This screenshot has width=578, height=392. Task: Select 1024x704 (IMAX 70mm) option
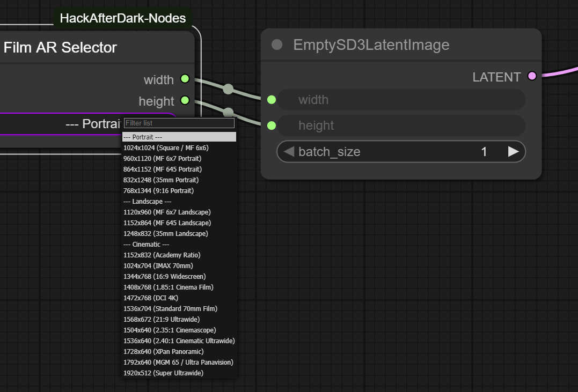(x=179, y=265)
